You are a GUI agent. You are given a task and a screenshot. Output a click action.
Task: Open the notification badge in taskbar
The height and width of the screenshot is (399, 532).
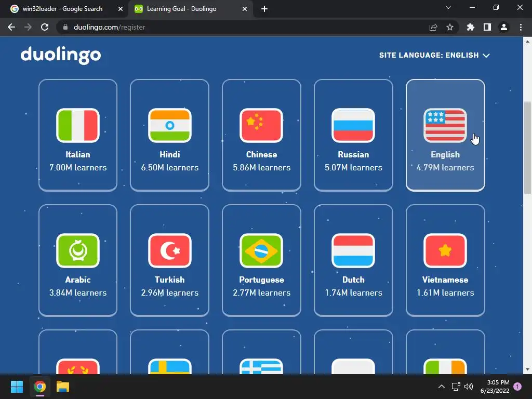(518, 387)
